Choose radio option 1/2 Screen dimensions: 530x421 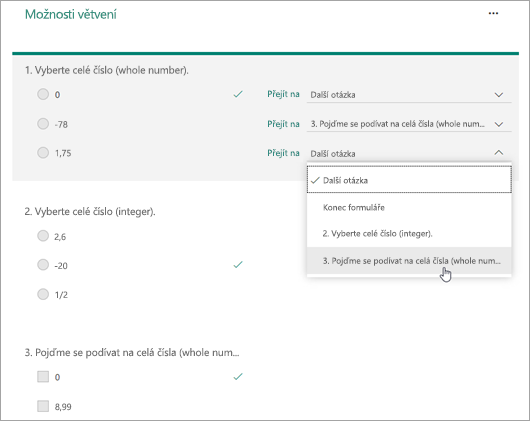pos(43,294)
